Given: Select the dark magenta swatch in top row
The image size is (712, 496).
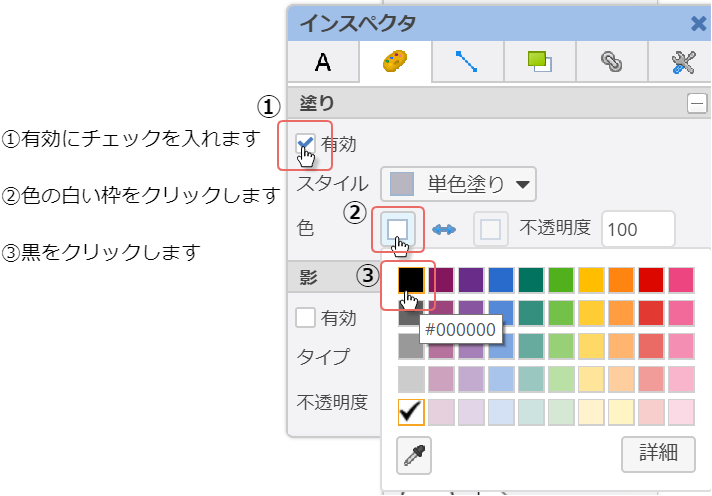Looking at the screenshot, I should [441, 280].
